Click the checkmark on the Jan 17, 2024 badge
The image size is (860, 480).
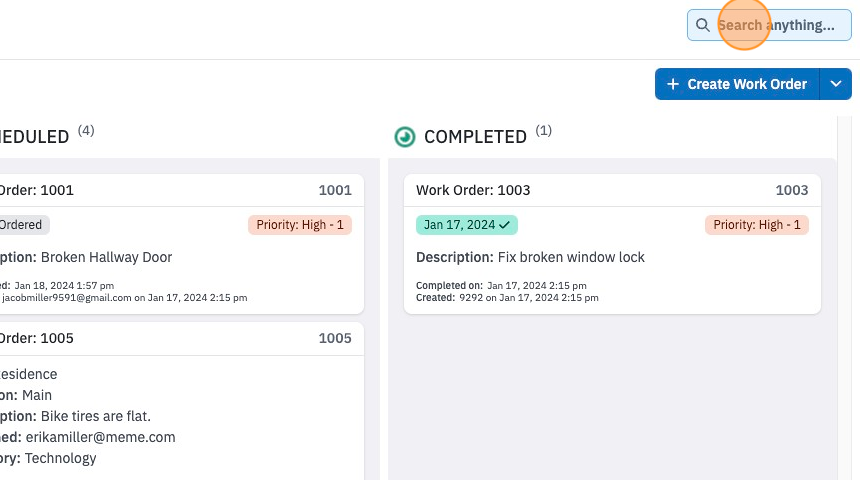[505, 225]
